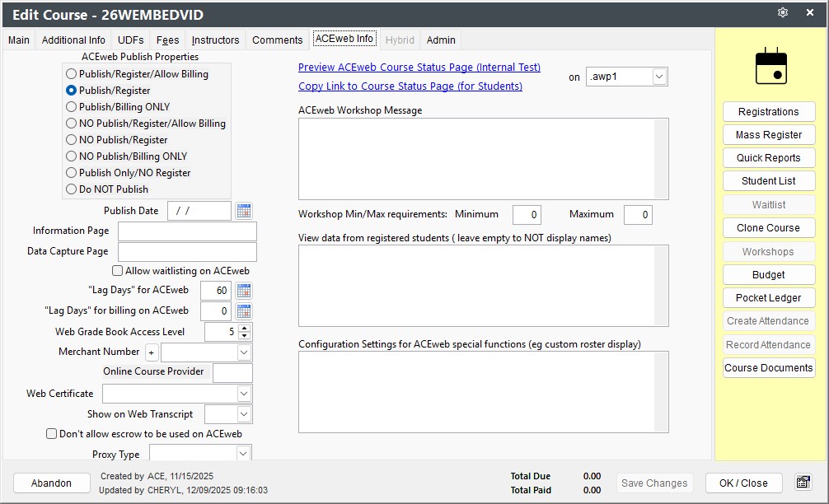Open the calendar for Lag Days for billing
The height and width of the screenshot is (504, 829).
click(244, 311)
